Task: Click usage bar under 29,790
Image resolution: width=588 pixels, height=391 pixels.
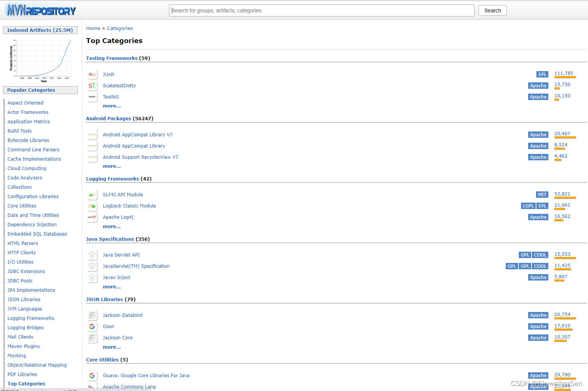Action: click(565, 379)
